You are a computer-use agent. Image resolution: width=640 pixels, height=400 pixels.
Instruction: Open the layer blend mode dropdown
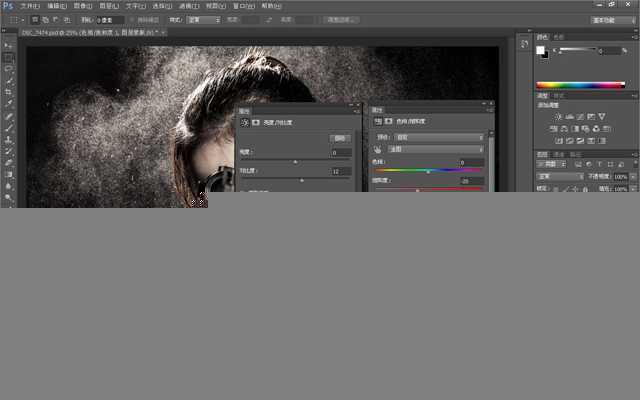coord(560,176)
